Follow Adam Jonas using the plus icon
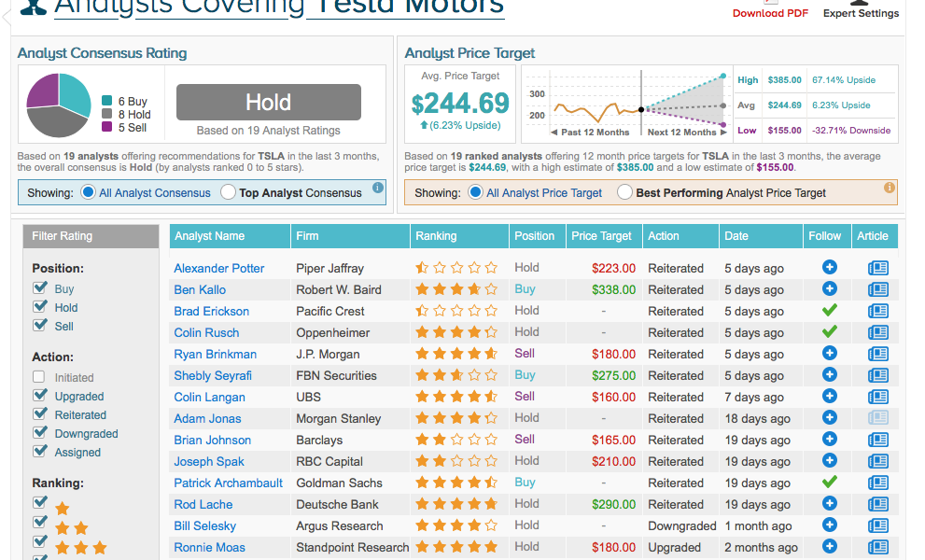This screenshot has width=925, height=560. [x=830, y=417]
